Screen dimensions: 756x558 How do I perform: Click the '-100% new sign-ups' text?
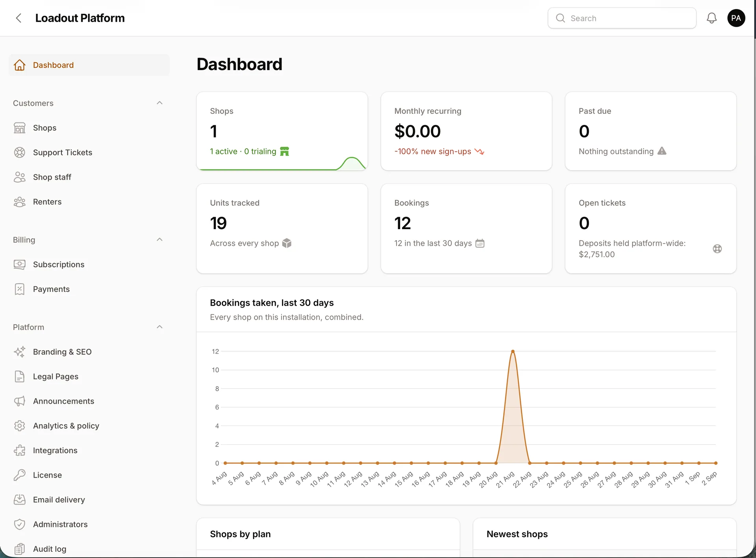(432, 152)
